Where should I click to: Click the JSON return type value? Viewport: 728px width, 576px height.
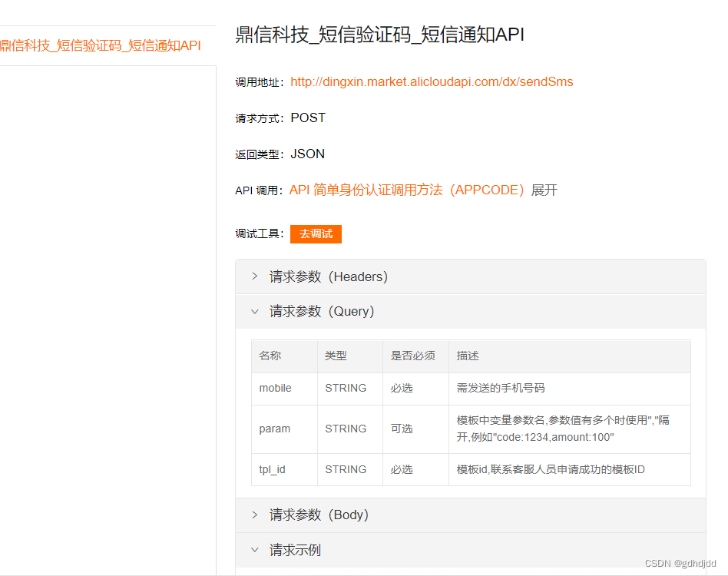coord(308,154)
